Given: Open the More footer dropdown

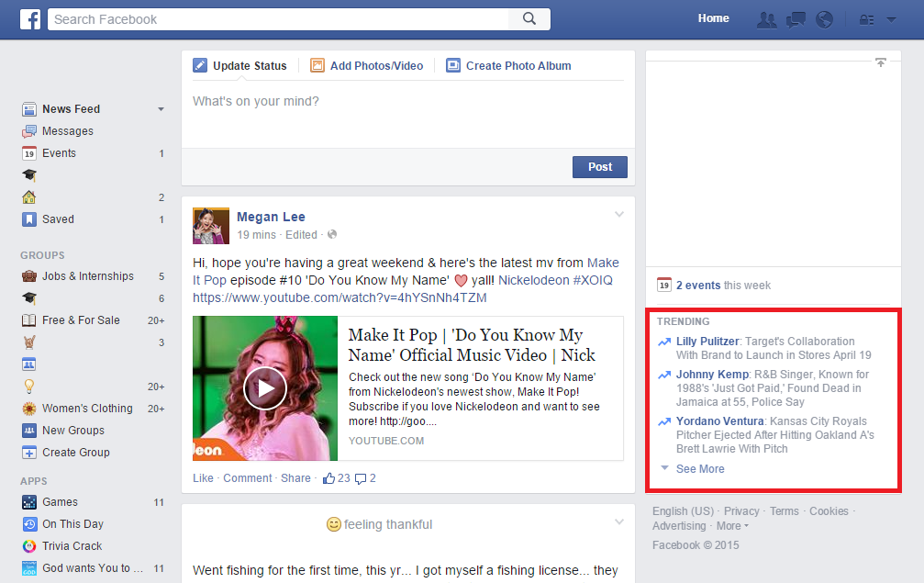Looking at the screenshot, I should [732, 526].
